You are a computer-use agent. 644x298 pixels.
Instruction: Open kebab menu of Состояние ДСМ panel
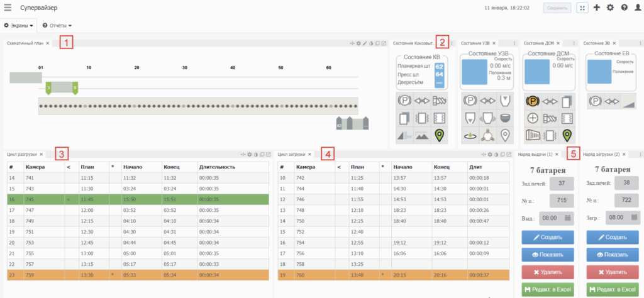point(574,43)
